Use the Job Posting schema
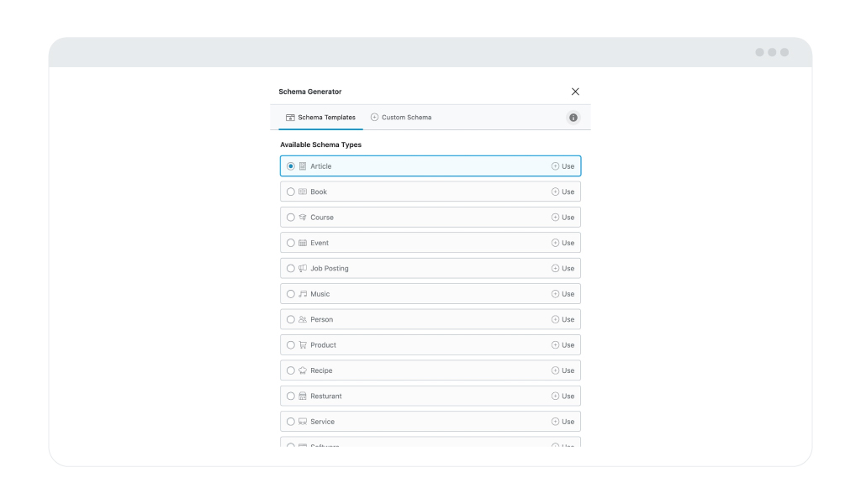Screen dimensions: 861x504 [563, 268]
